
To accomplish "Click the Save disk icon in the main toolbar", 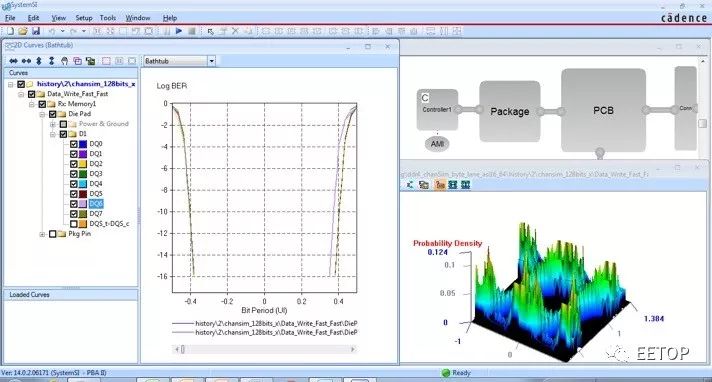I will point(36,31).
